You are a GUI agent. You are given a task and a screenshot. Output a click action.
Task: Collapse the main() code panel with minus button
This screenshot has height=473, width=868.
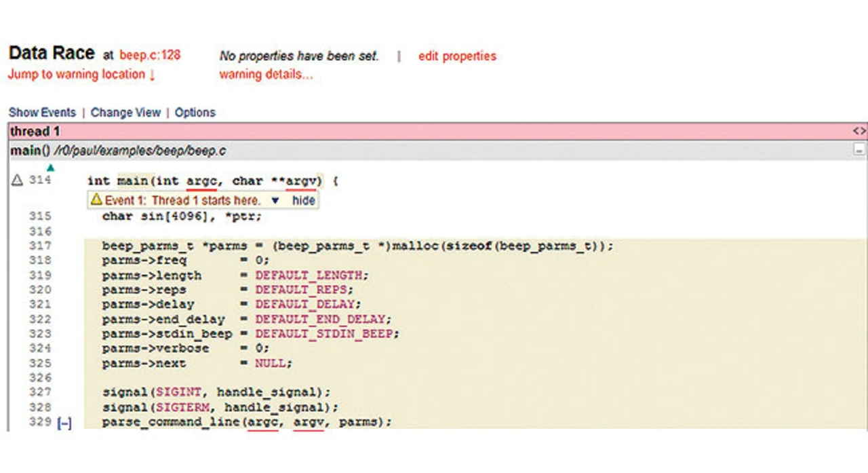point(859,151)
